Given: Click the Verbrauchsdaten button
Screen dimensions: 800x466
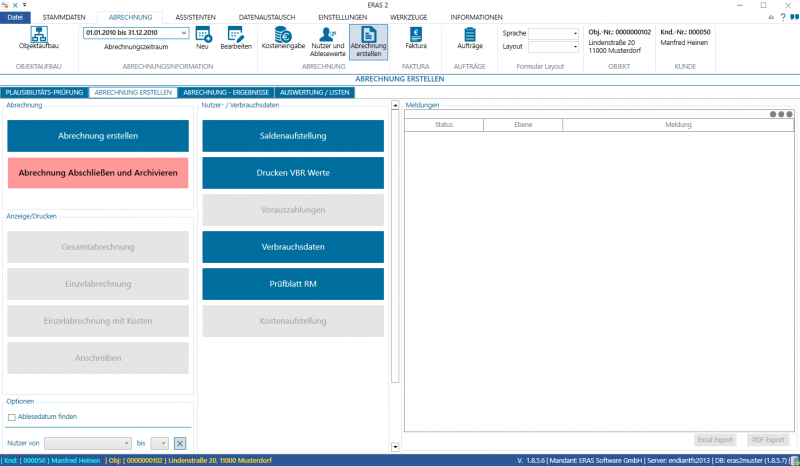Looking at the screenshot, I should (293, 247).
